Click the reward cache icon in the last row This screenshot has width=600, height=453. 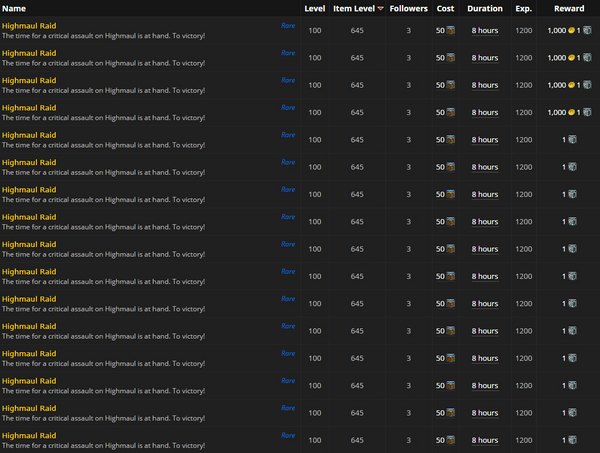point(572,440)
